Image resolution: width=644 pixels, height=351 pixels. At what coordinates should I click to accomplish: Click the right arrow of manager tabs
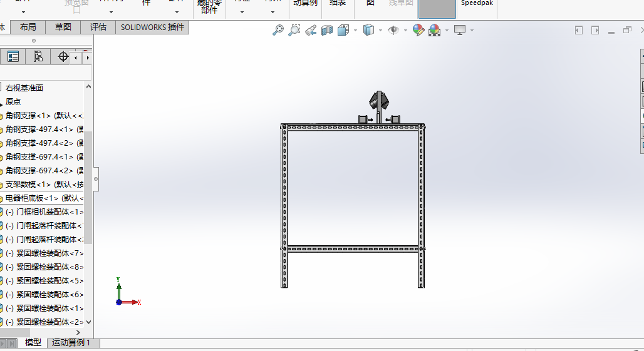[x=88, y=58]
